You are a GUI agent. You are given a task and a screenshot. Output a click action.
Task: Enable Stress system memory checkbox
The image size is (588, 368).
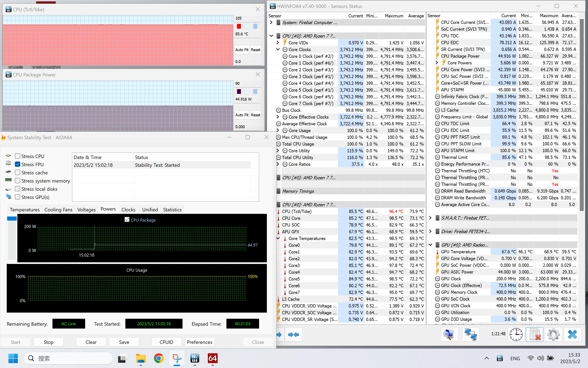tap(18, 181)
